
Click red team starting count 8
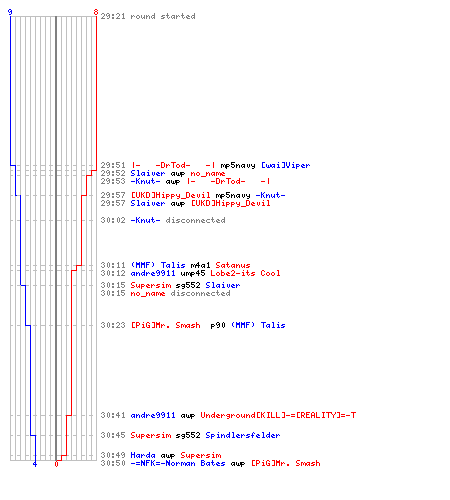(96, 12)
